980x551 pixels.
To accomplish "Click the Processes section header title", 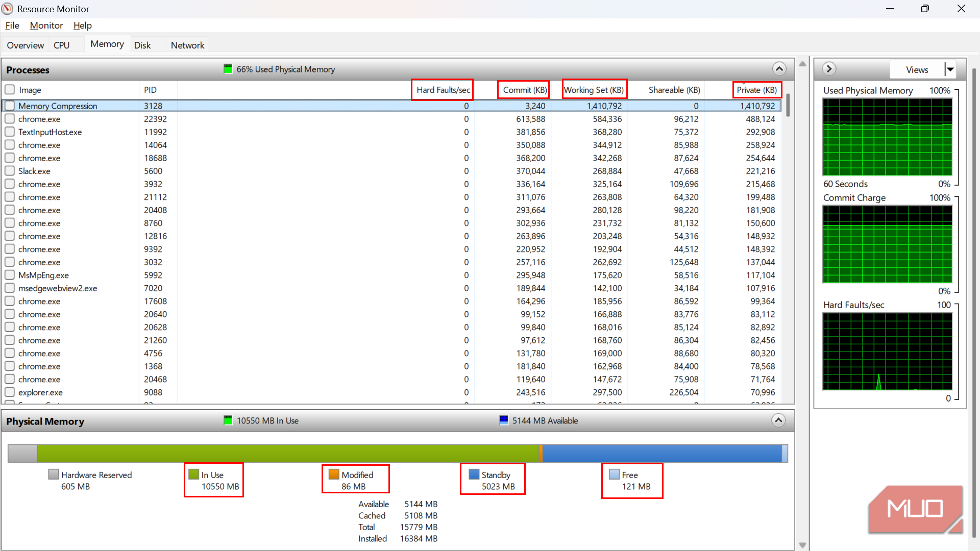I will click(28, 70).
